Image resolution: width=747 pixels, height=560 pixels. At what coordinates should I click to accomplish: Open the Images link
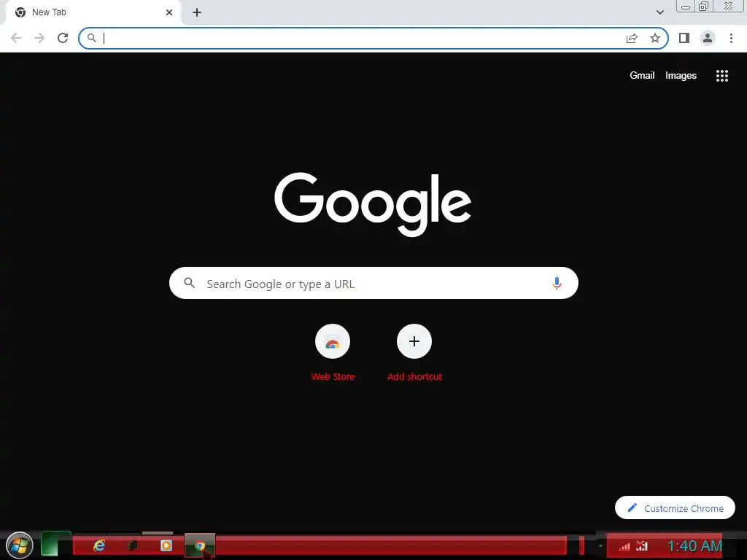pyautogui.click(x=681, y=76)
